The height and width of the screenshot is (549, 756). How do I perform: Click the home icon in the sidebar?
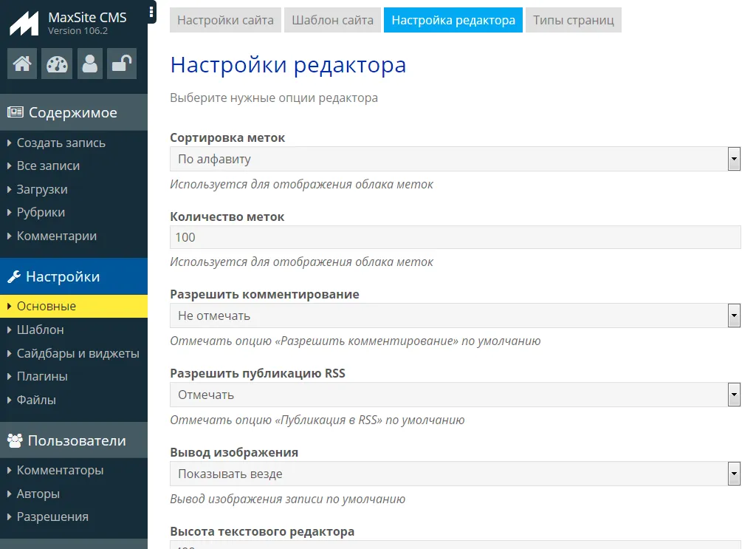22,64
